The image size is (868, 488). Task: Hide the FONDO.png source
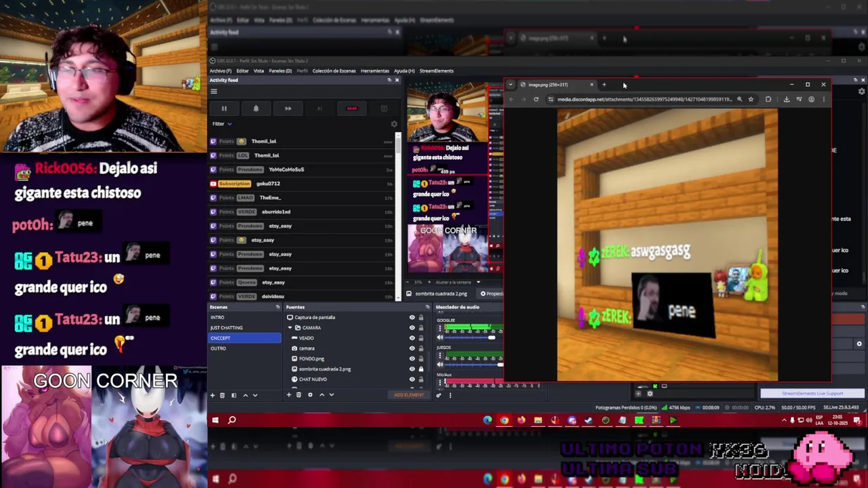coord(412,359)
